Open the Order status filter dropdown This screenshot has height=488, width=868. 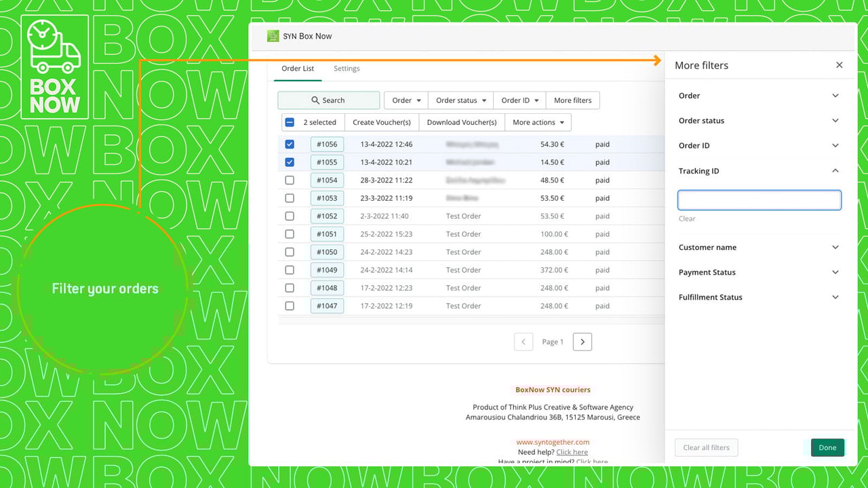[x=460, y=100]
